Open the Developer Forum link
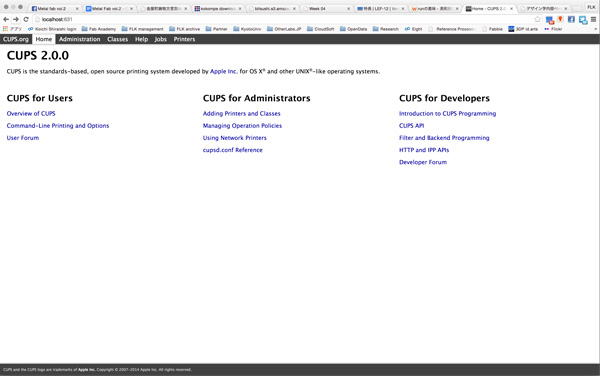Viewport: 600px width, 376px height. pyautogui.click(x=423, y=162)
